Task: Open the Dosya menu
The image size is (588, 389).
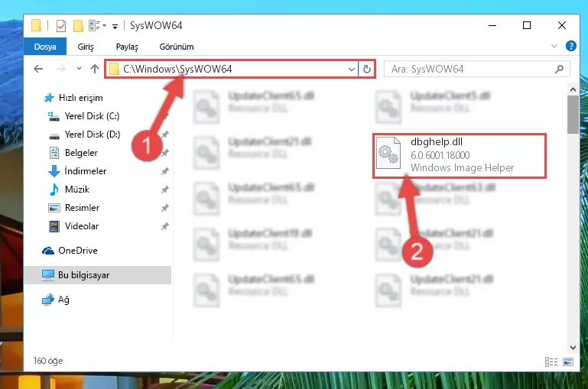Action: (45, 47)
